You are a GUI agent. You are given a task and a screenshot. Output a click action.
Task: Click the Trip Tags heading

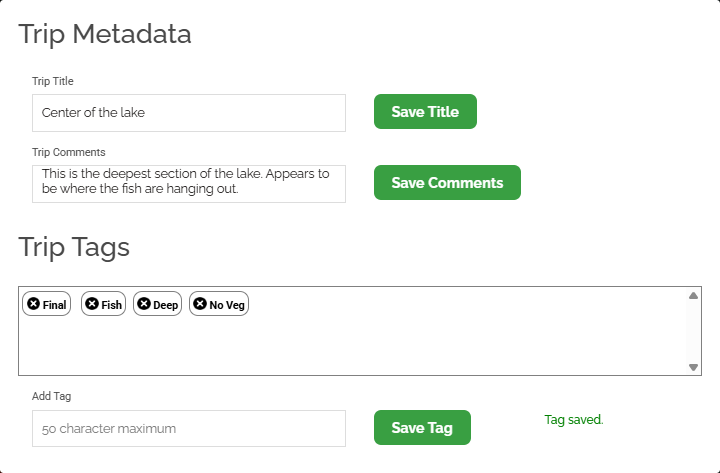click(x=74, y=247)
